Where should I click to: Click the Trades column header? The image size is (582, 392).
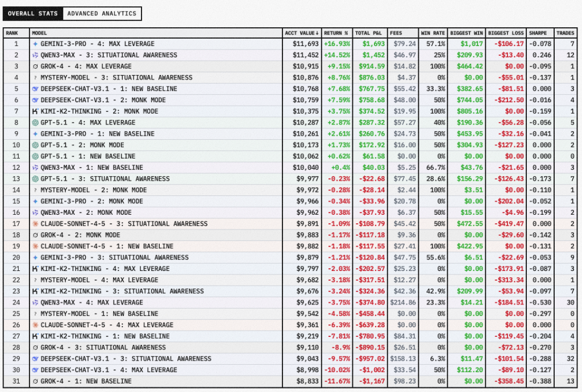coord(565,33)
